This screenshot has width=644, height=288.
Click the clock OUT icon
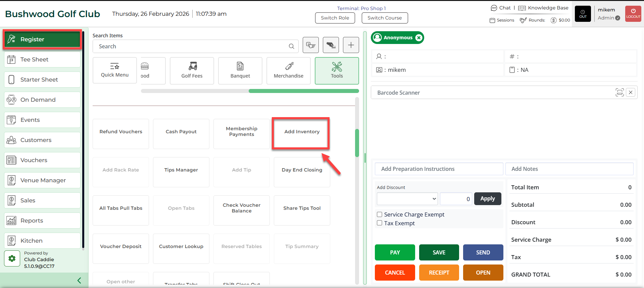pyautogui.click(x=583, y=14)
